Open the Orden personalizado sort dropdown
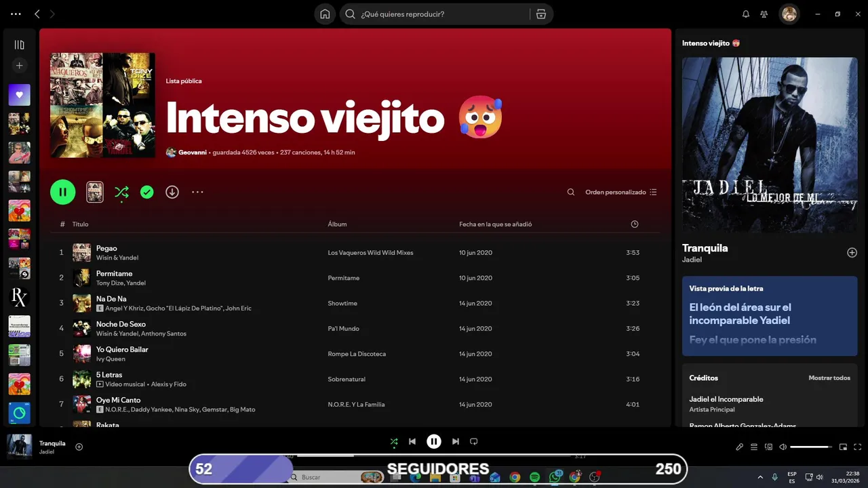Viewport: 868px width, 488px height. pos(621,192)
